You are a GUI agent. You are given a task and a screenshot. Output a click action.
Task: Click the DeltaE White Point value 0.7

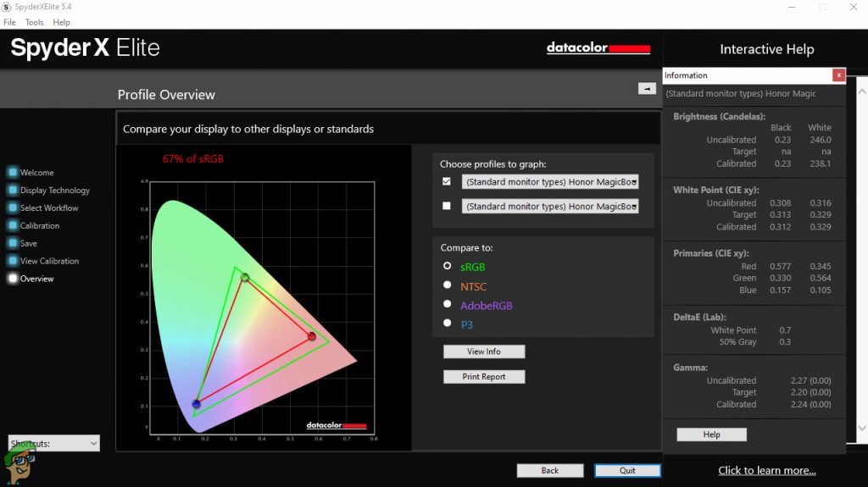pyautogui.click(x=785, y=330)
